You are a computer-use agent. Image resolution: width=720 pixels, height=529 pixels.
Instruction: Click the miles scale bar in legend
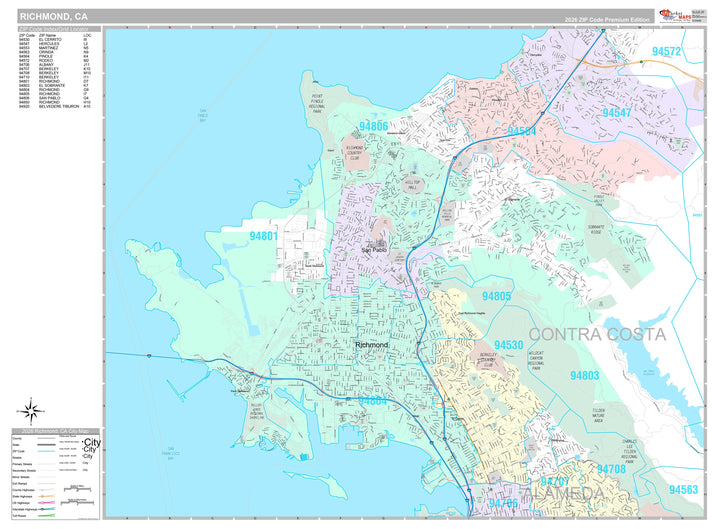(x=77, y=488)
